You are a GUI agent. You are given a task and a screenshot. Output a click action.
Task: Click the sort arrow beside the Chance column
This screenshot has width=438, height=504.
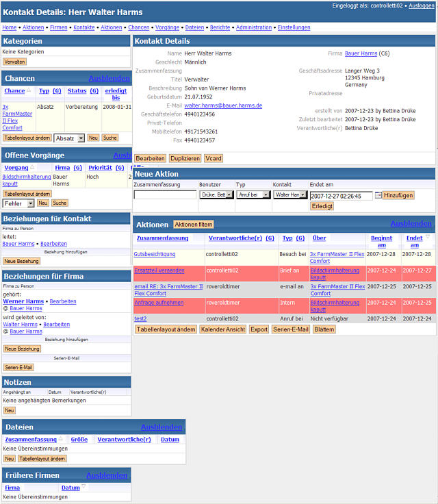coord(29,90)
